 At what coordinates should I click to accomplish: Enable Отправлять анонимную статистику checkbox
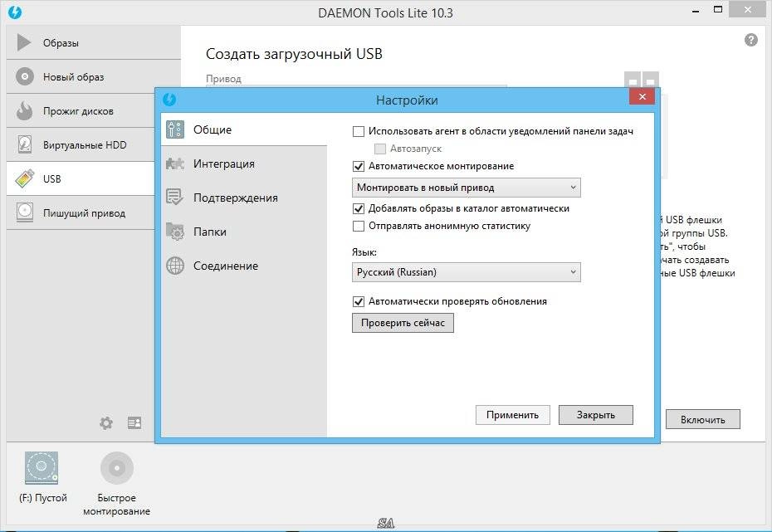tap(359, 226)
